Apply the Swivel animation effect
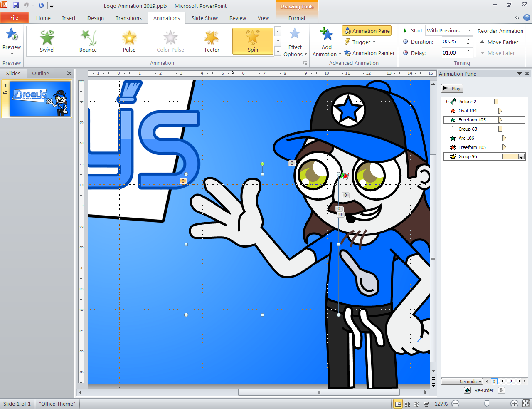The height and width of the screenshot is (409, 532). (x=47, y=41)
